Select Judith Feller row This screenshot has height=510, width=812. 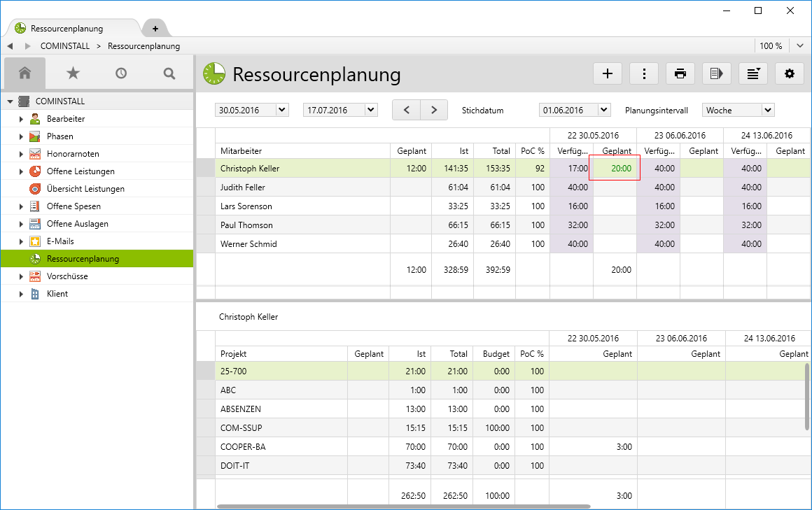tap(243, 187)
